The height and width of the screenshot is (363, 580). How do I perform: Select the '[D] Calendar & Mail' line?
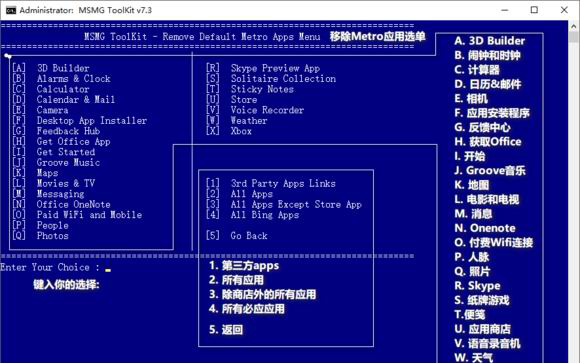click(x=64, y=100)
